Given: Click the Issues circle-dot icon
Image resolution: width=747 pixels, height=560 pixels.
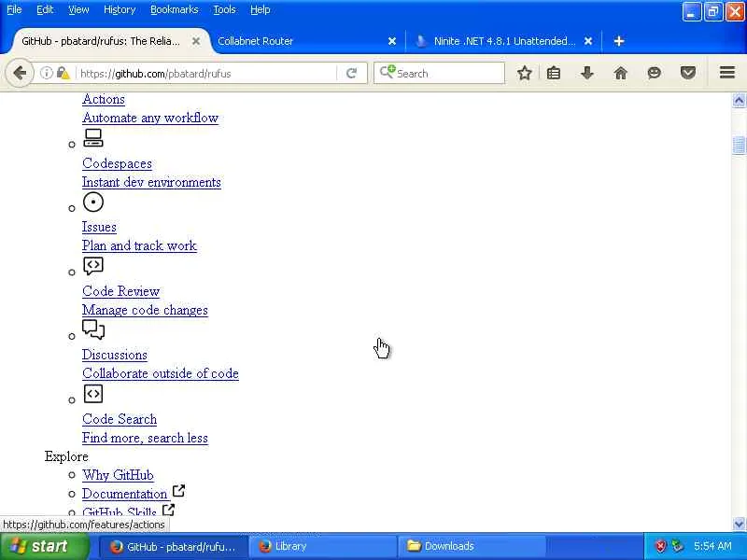Looking at the screenshot, I should pyautogui.click(x=93, y=202).
